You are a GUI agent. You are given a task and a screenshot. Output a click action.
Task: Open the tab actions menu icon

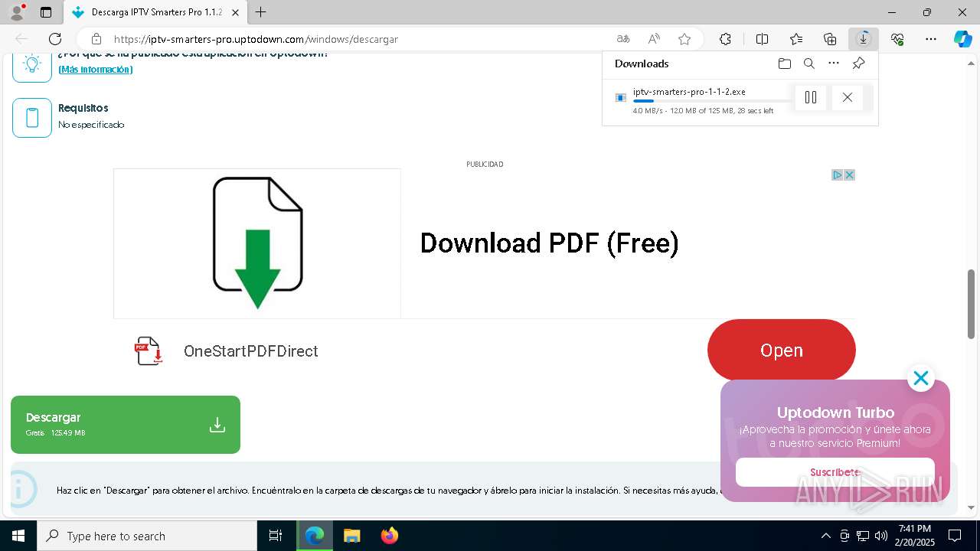click(x=46, y=12)
